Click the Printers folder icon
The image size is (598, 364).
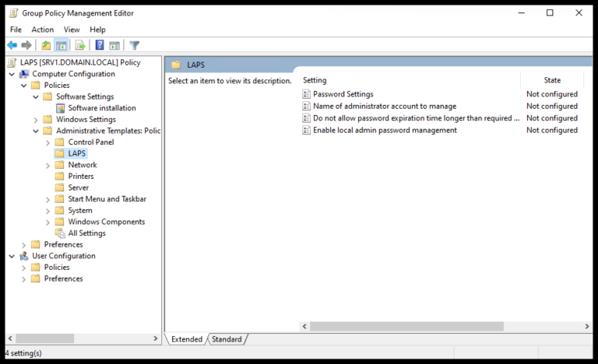59,176
